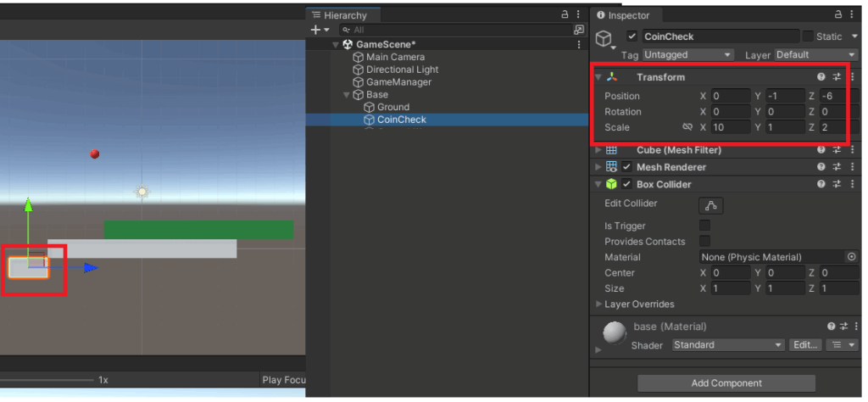Click the material Edit... button
This screenshot has width=868, height=402.
pos(804,345)
